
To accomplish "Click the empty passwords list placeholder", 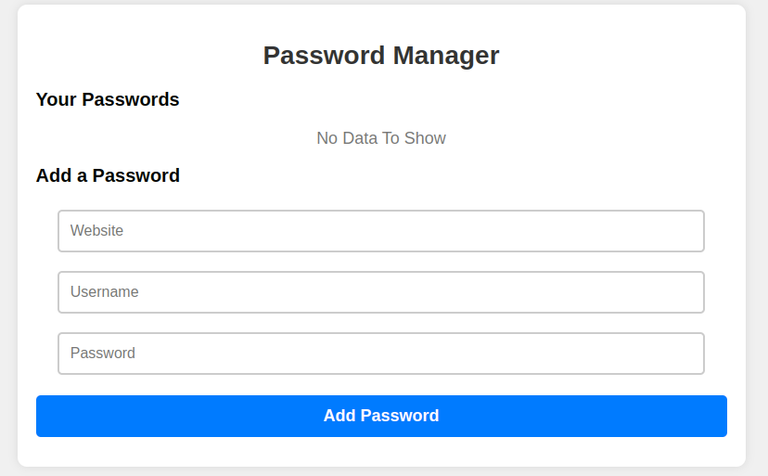I will coord(381,138).
